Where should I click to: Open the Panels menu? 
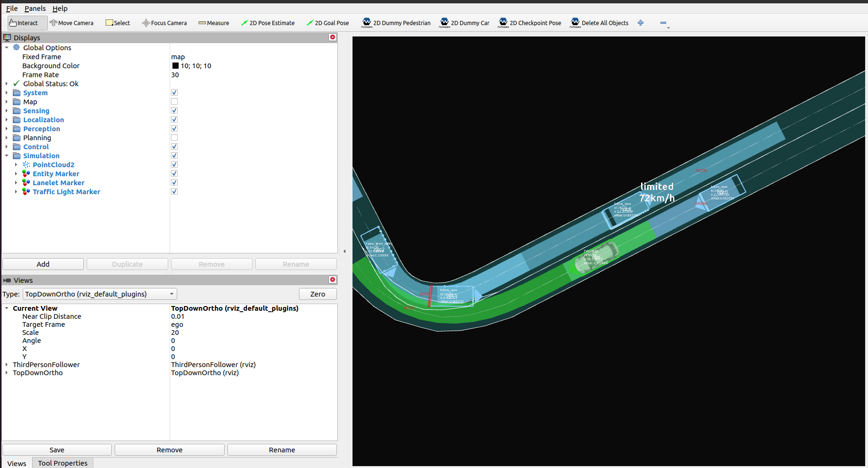point(35,9)
